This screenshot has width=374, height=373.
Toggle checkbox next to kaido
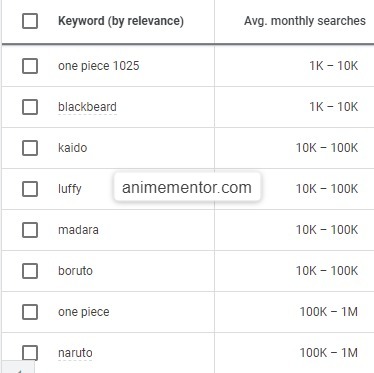click(30, 148)
